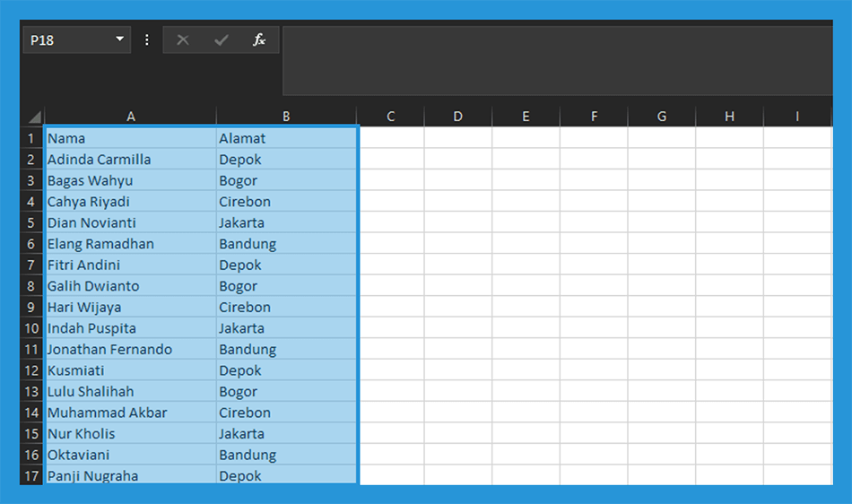
Task: Select cell 'Nur Kholis'
Action: pyautogui.click(x=130, y=433)
